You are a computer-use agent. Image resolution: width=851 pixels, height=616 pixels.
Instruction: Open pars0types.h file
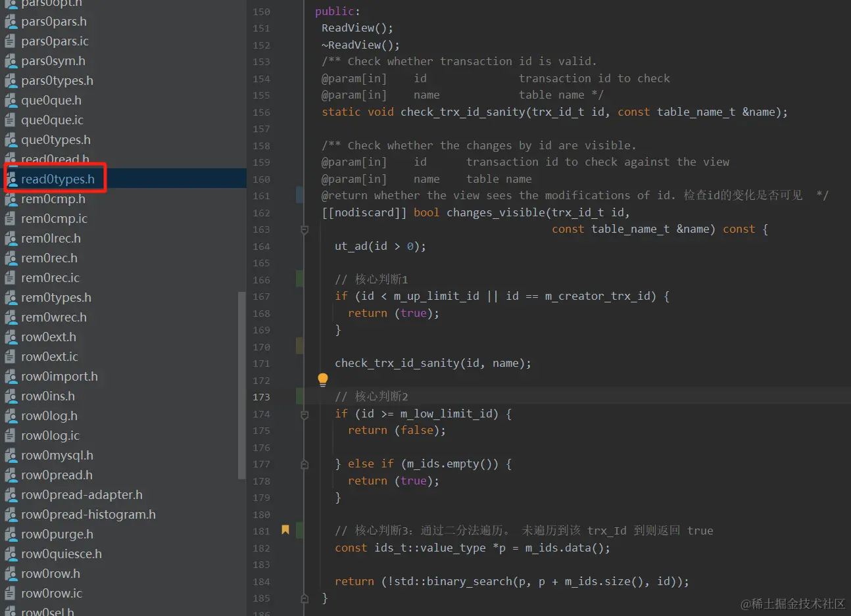click(57, 81)
